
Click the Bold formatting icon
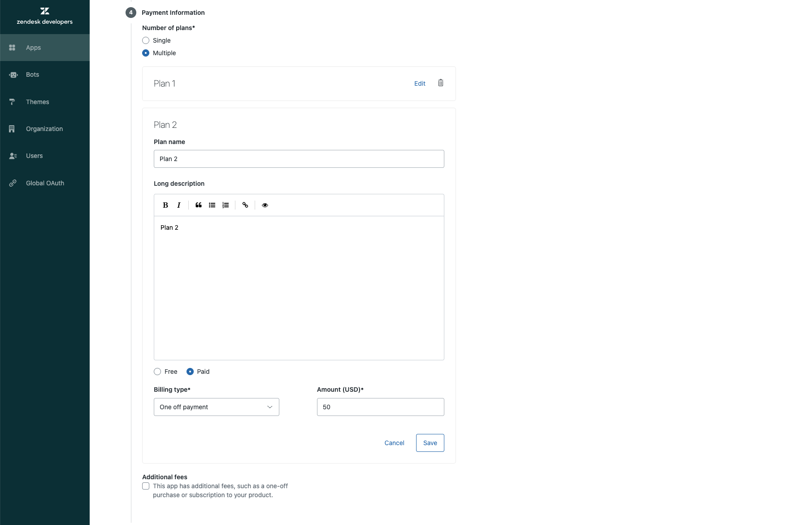pyautogui.click(x=165, y=205)
